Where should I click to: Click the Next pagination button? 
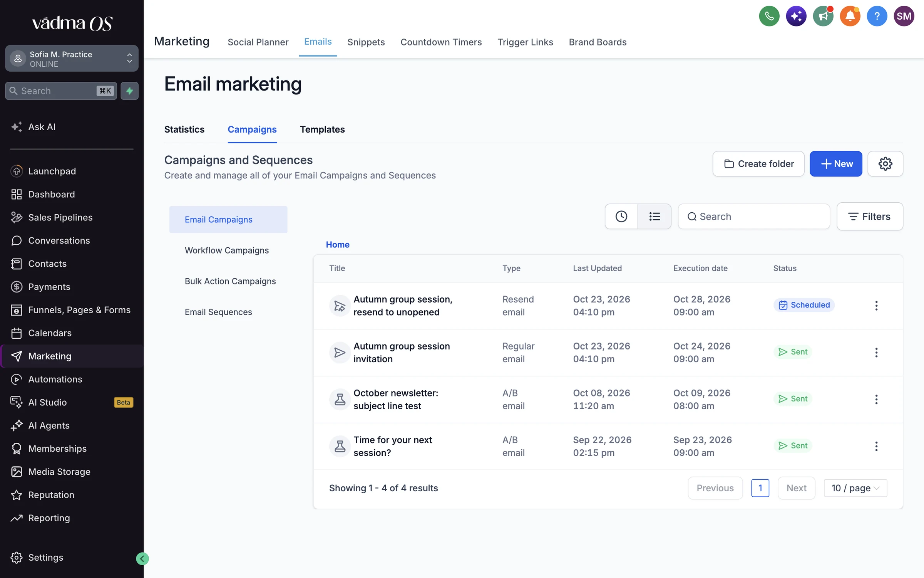(796, 488)
